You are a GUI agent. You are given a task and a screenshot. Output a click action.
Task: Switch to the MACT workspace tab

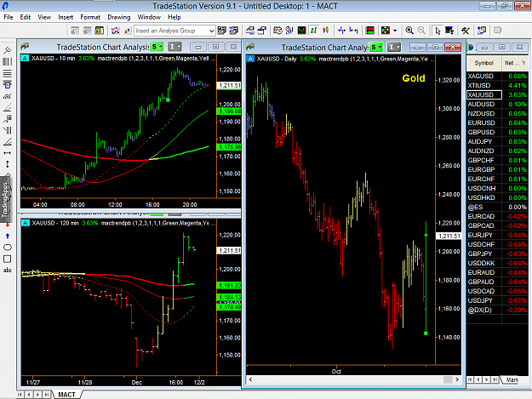(66, 395)
